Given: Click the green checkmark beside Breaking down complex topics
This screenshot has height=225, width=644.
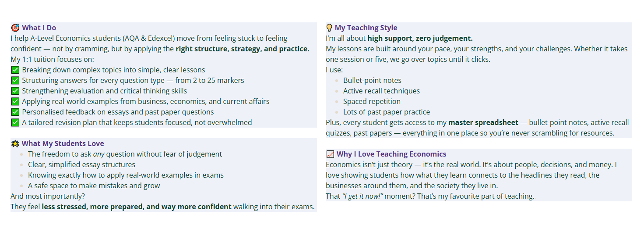Looking at the screenshot, I should [15, 70].
